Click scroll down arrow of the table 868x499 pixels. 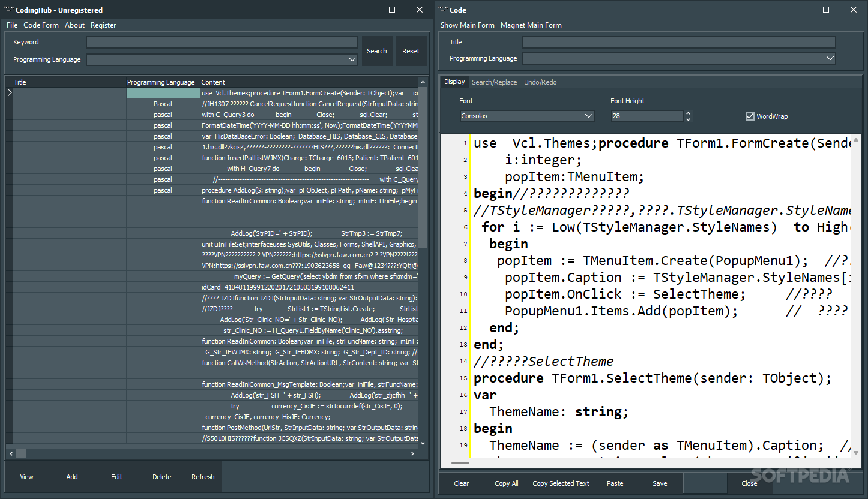click(x=423, y=443)
